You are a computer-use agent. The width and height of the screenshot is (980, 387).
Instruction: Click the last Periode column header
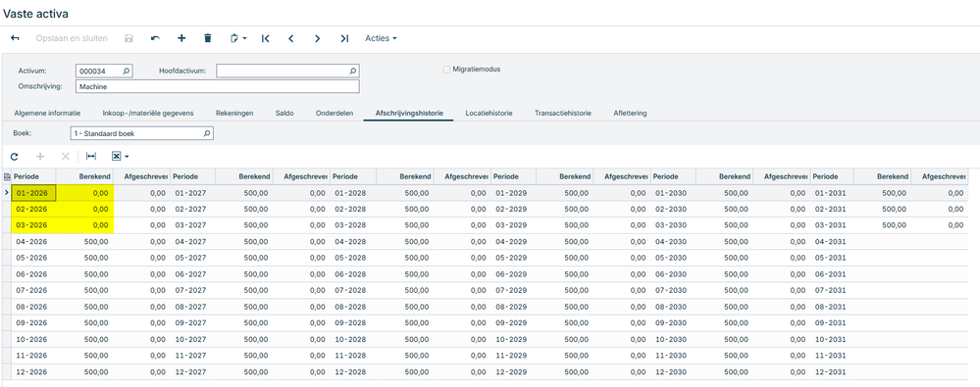pos(832,176)
